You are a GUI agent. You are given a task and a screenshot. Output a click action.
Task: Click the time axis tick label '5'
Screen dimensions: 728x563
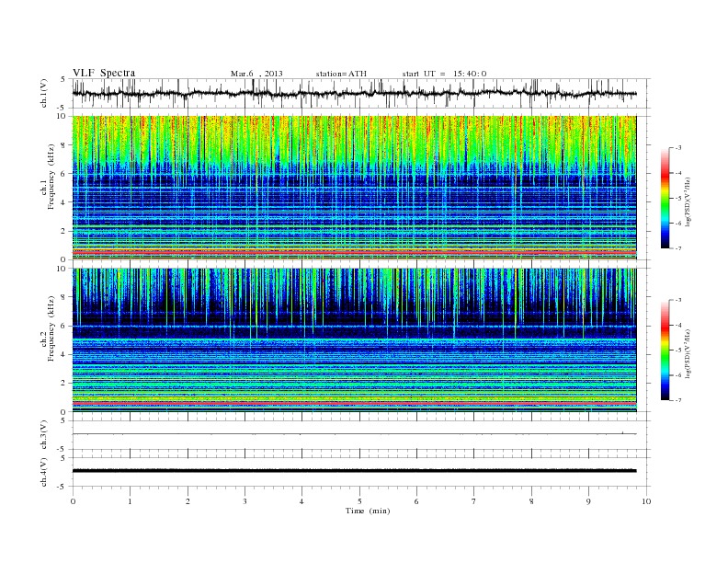click(359, 501)
